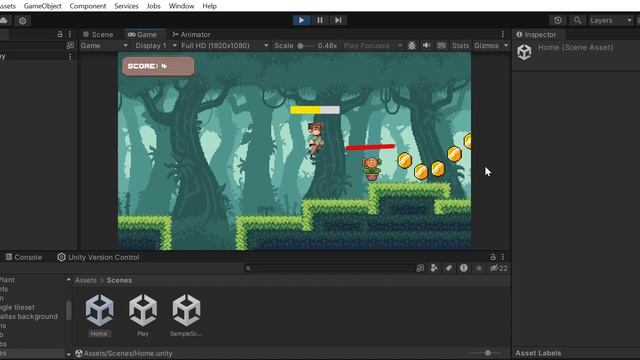The width and height of the screenshot is (640, 360).
Task: Toggle the Frame Debugger bug icon
Action: pos(412,46)
